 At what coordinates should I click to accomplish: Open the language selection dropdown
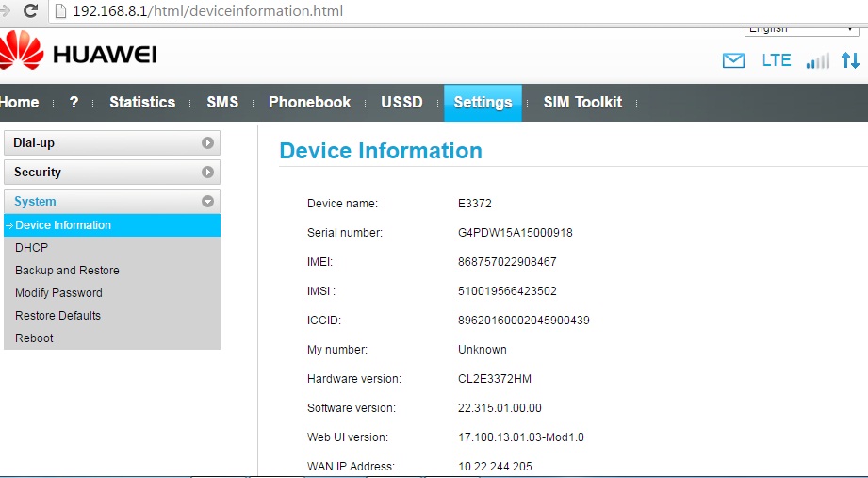click(x=801, y=30)
